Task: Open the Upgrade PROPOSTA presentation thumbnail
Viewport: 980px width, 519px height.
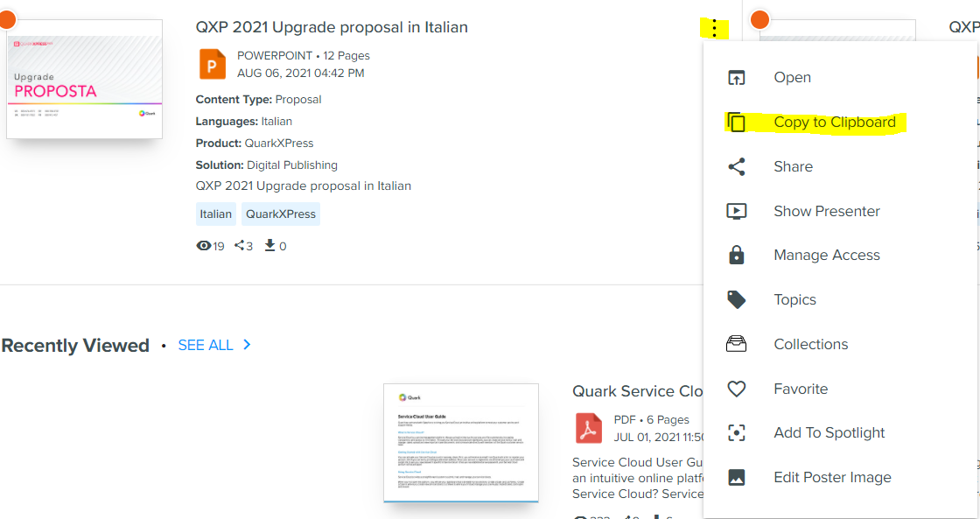Action: pos(84,79)
